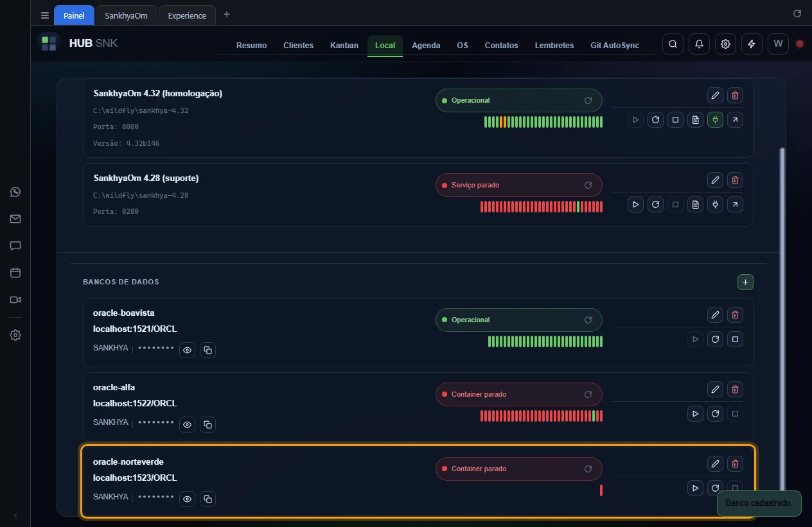Open notifications bell
Screen dimensions: 812x527
[x=699, y=44]
